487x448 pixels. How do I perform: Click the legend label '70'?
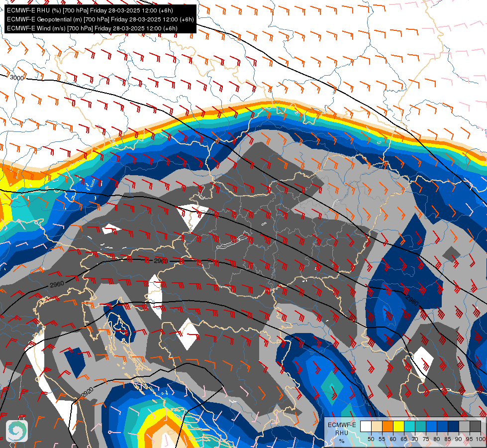415,439
